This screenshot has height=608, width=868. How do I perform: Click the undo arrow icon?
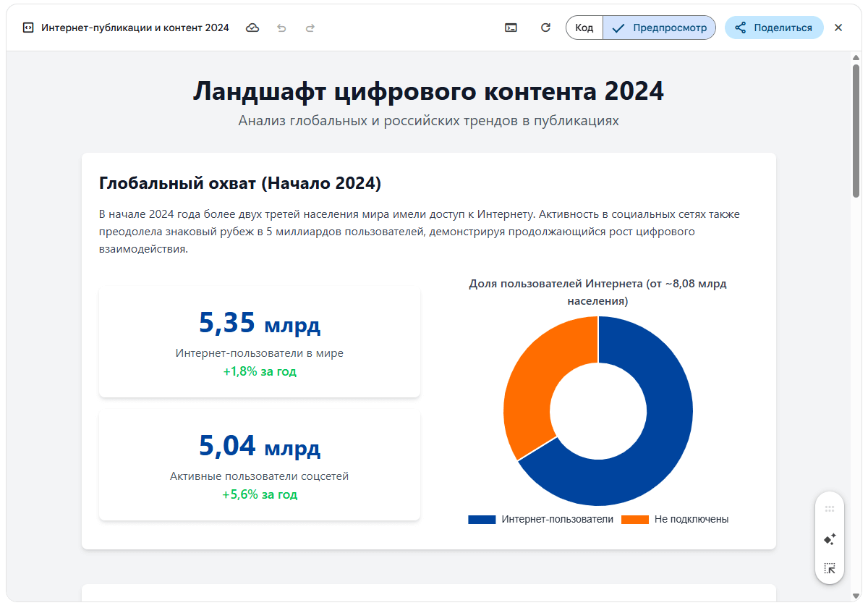point(281,28)
